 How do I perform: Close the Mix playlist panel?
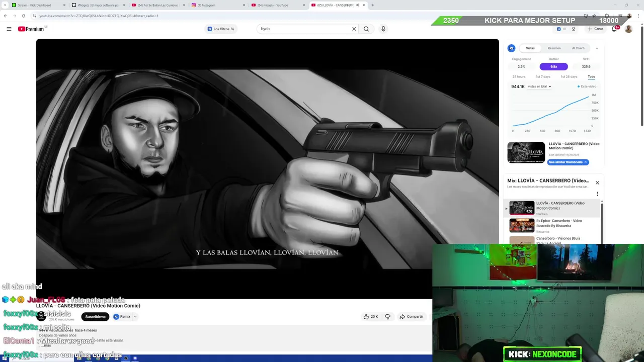(x=597, y=183)
